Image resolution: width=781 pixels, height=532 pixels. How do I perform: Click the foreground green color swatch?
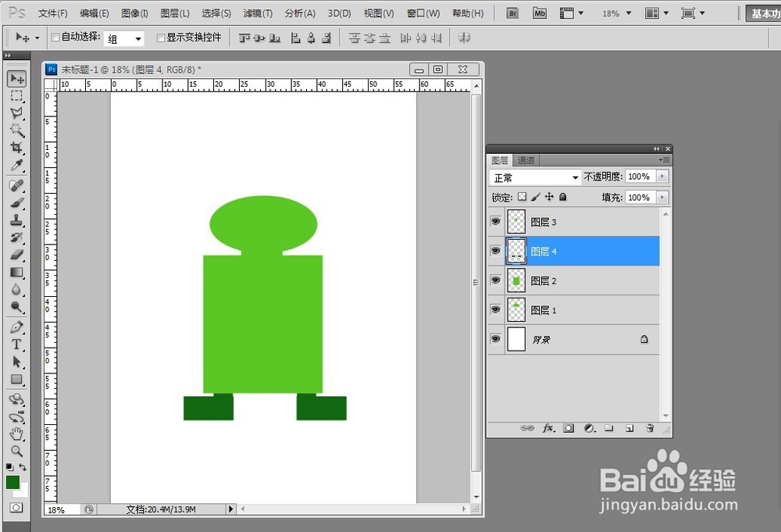(13, 482)
